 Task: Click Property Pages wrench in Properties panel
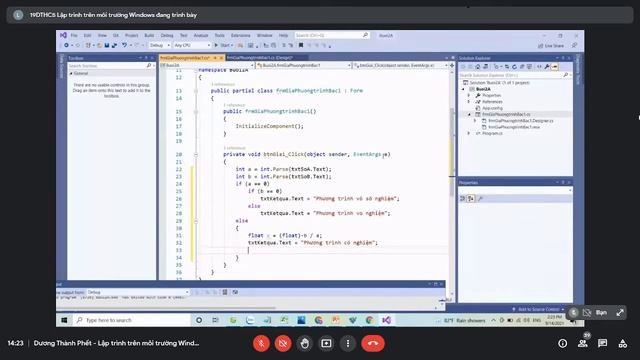[480, 198]
